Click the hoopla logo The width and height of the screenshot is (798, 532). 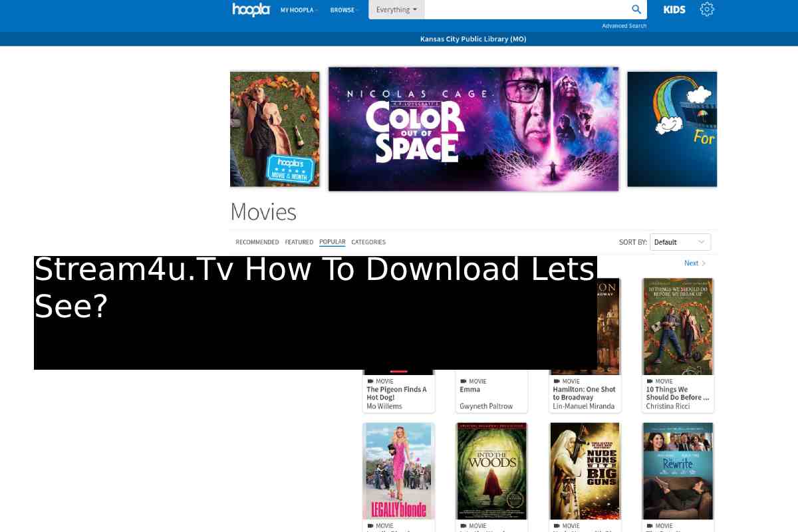(x=251, y=9)
